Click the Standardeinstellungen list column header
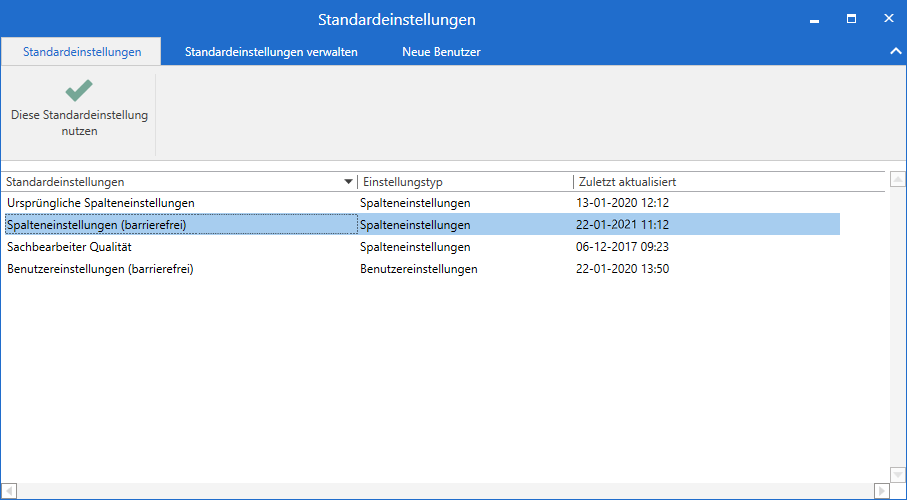 click(170, 182)
